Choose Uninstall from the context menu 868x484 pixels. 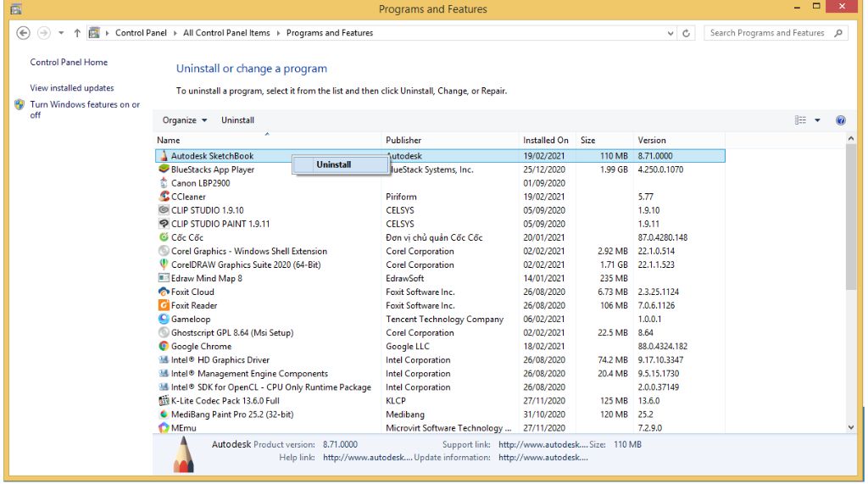[341, 164]
